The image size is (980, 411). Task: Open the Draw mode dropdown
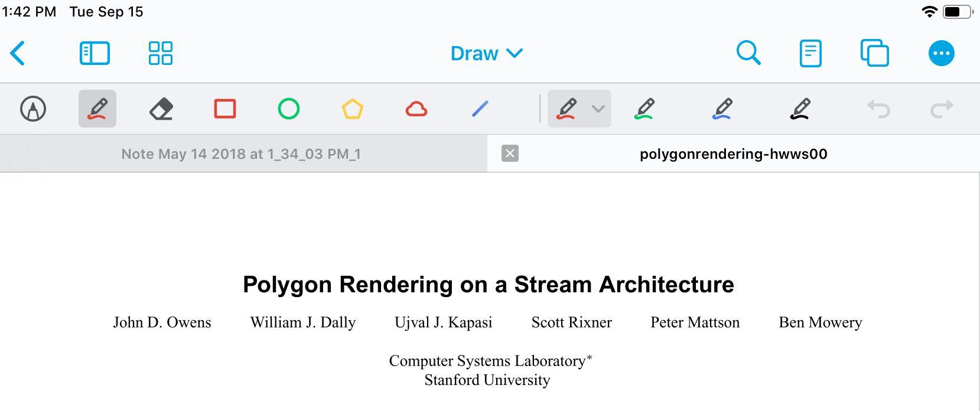(486, 53)
